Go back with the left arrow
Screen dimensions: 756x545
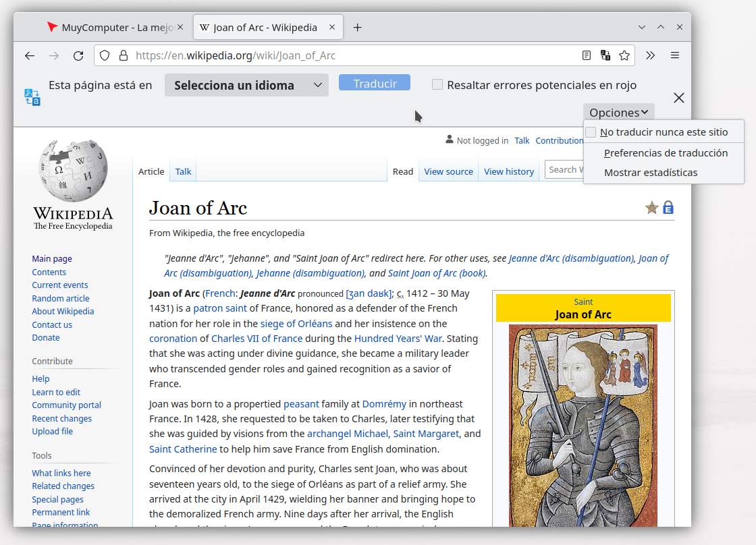click(30, 56)
